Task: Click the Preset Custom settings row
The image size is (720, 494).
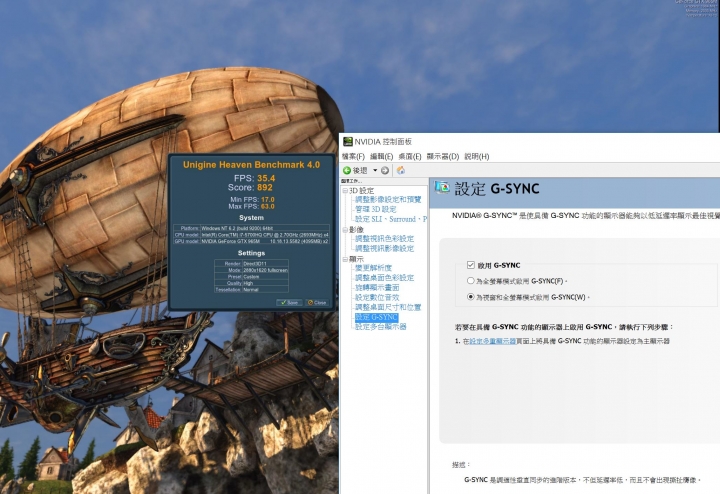Action: [251, 276]
